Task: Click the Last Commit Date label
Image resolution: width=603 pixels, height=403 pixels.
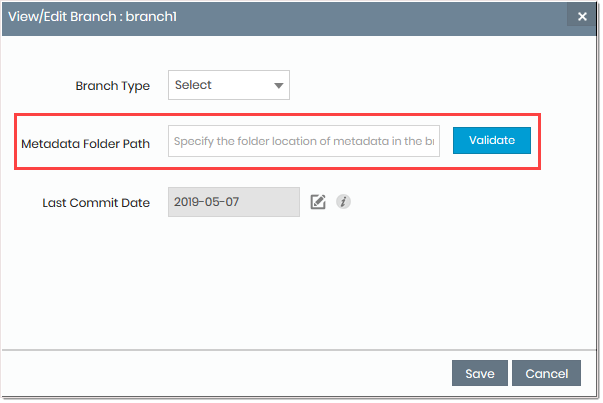Action: click(x=96, y=203)
